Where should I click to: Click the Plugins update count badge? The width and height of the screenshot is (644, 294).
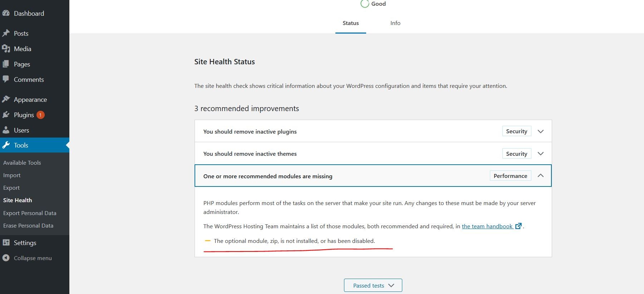click(40, 115)
